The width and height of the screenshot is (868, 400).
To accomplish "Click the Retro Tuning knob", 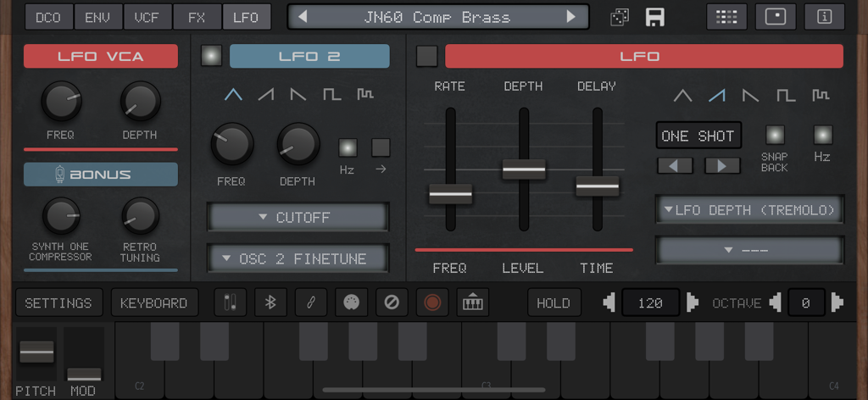I will [141, 216].
